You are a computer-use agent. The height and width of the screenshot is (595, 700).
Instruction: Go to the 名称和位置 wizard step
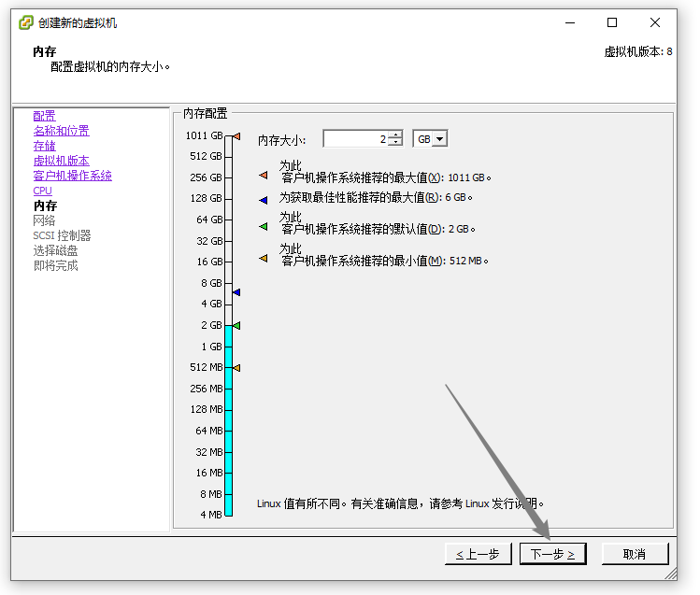pos(61,131)
